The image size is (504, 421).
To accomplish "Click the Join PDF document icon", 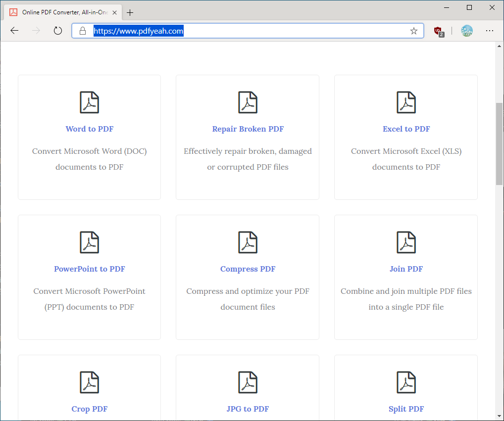I will pos(406,242).
